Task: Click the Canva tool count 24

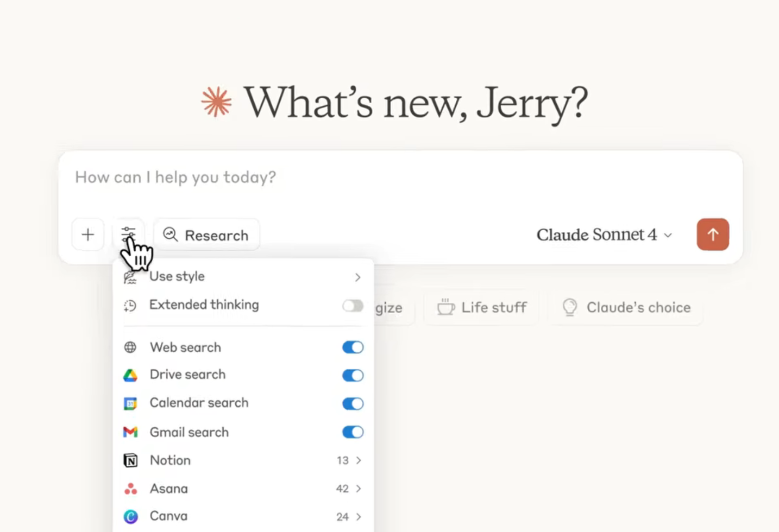Action: coord(342,517)
